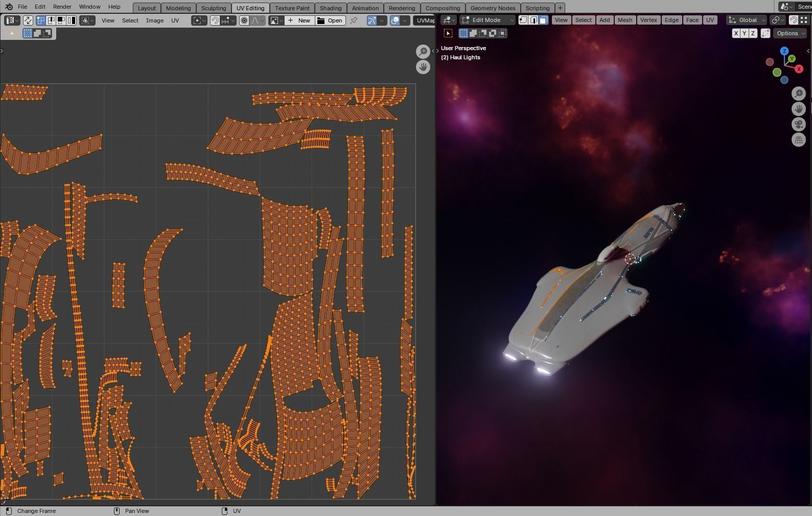812x516 pixels.
Task: Click the zoom icon in 3D viewport
Action: click(798, 94)
